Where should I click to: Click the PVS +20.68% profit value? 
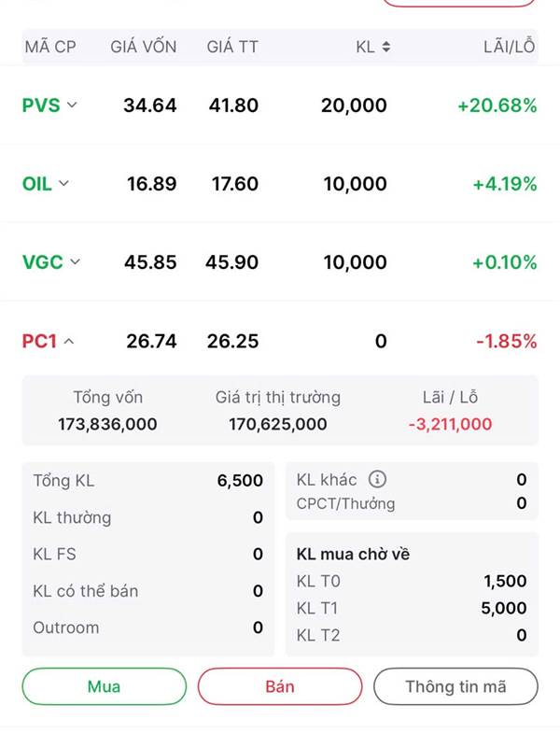pos(497,106)
